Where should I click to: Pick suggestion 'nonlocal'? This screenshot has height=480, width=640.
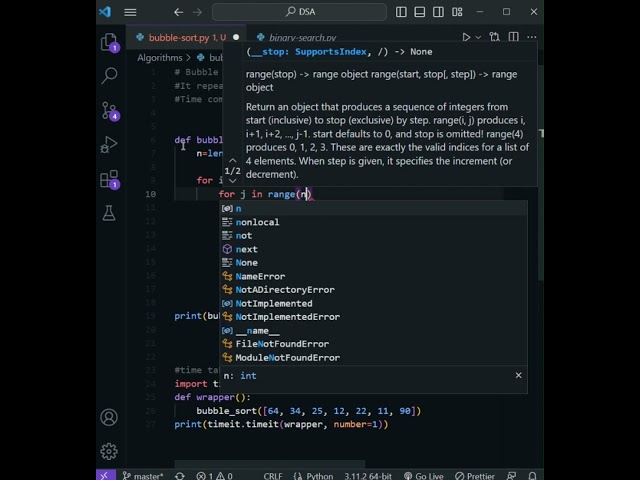click(x=373, y=222)
